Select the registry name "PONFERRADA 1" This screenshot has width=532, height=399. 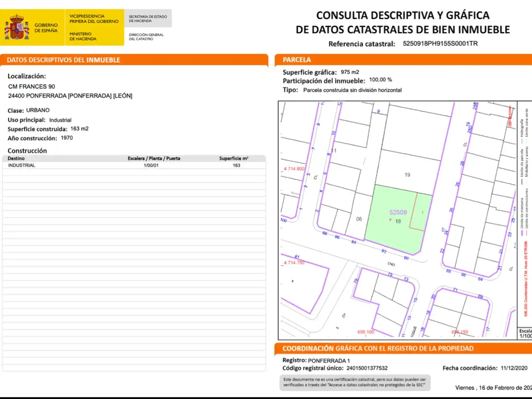[329, 361]
